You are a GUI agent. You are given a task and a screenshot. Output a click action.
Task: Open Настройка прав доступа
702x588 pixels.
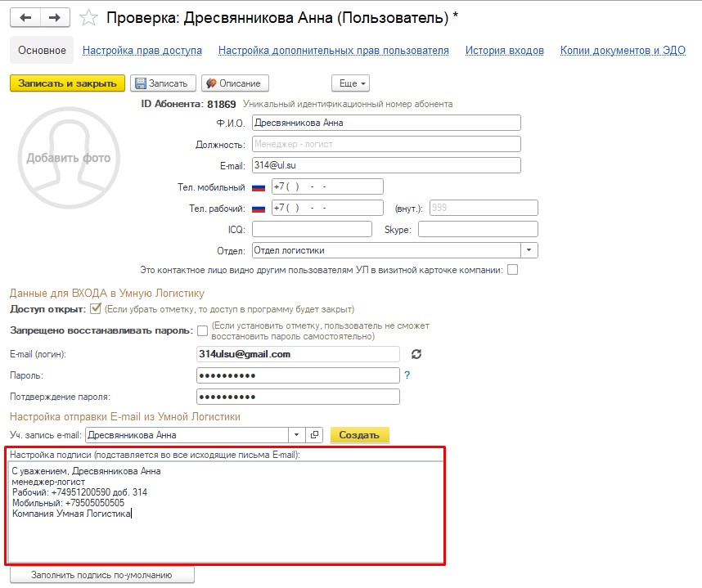tap(142, 51)
